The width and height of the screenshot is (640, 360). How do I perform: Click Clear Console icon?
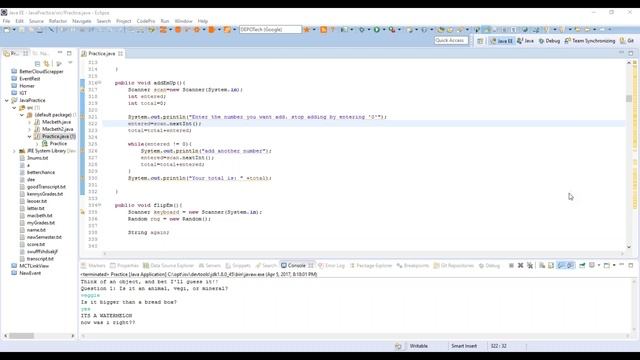pos(542,265)
